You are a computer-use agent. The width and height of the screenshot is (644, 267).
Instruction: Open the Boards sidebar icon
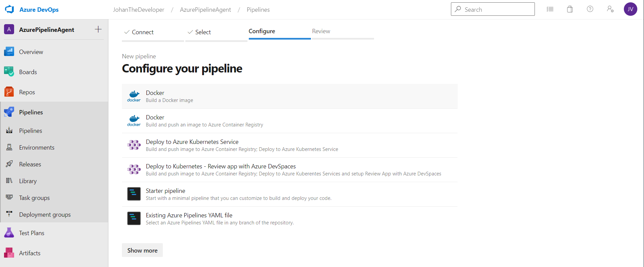(x=9, y=72)
